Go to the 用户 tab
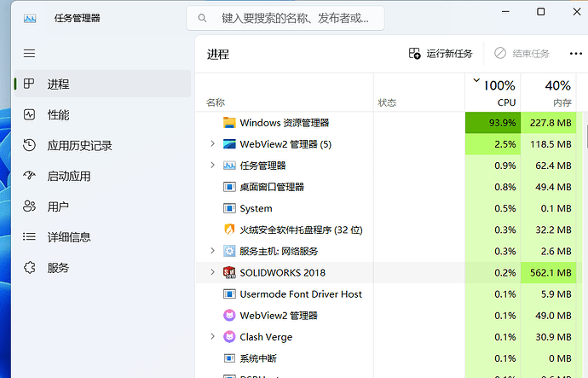588x378 pixels. (x=102, y=206)
